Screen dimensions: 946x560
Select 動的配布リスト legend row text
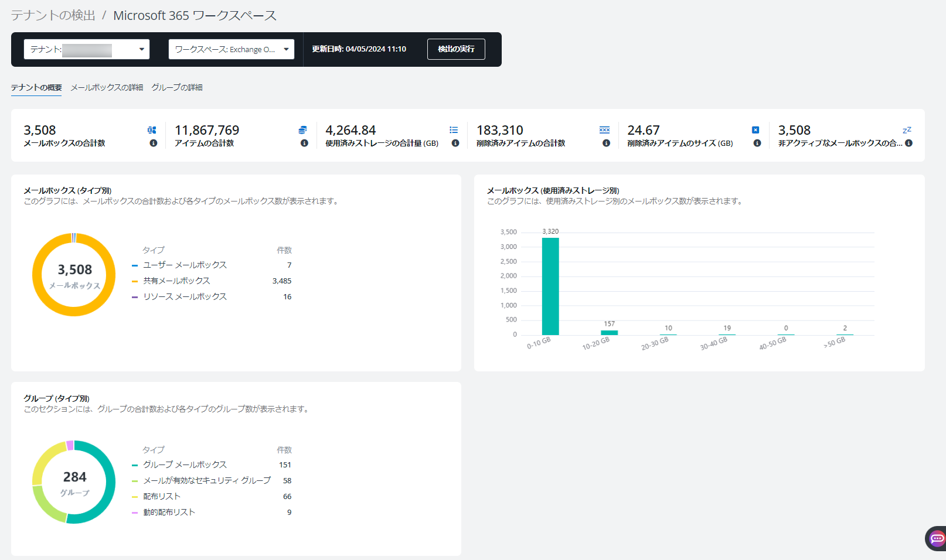coord(169,512)
